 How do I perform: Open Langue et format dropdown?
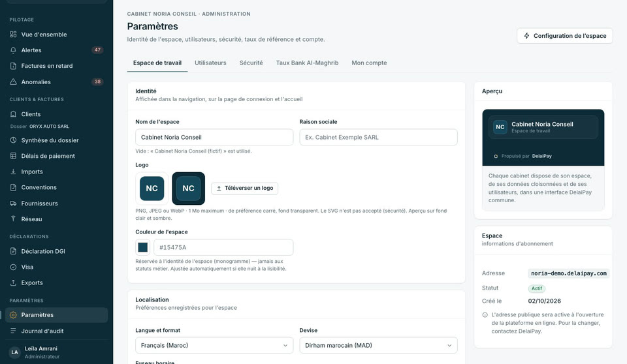tap(214, 345)
